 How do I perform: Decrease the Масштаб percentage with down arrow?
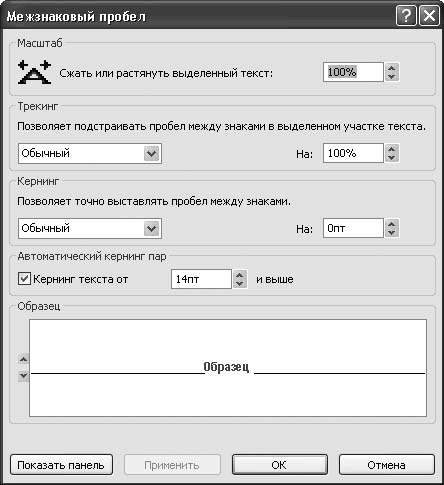[x=392, y=77]
